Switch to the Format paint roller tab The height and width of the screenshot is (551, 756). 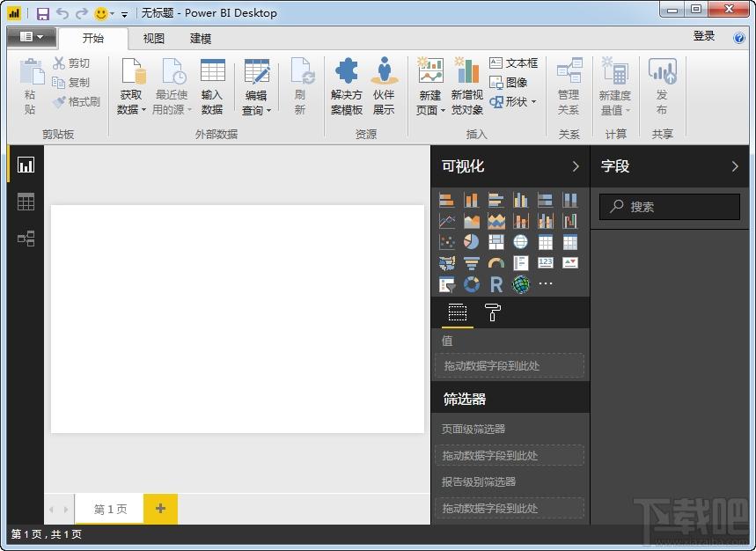pyautogui.click(x=492, y=312)
